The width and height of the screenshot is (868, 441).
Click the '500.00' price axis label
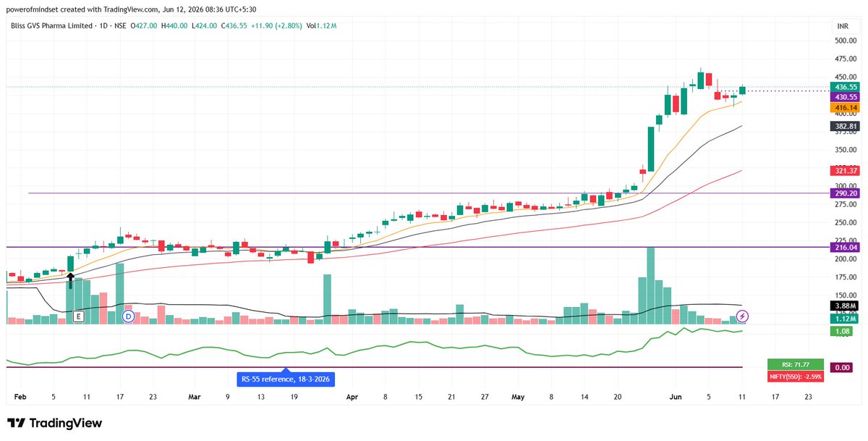tap(846, 41)
